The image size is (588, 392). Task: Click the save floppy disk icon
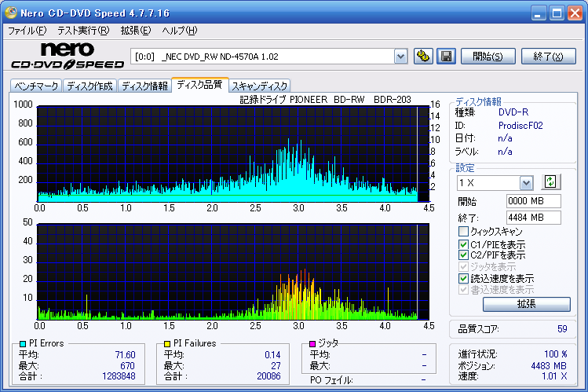tap(446, 57)
